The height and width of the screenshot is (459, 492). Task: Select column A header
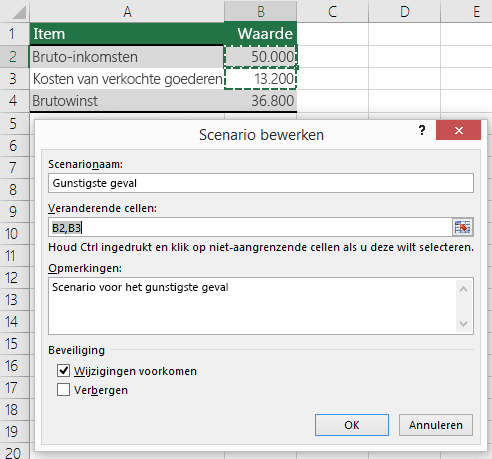coord(127,12)
